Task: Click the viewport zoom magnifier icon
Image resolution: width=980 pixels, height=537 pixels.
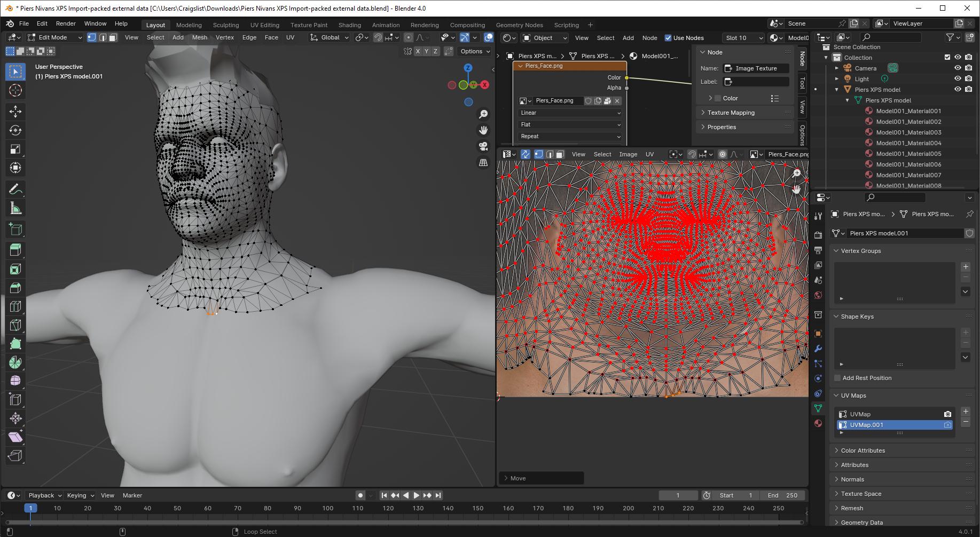Action: pyautogui.click(x=483, y=114)
